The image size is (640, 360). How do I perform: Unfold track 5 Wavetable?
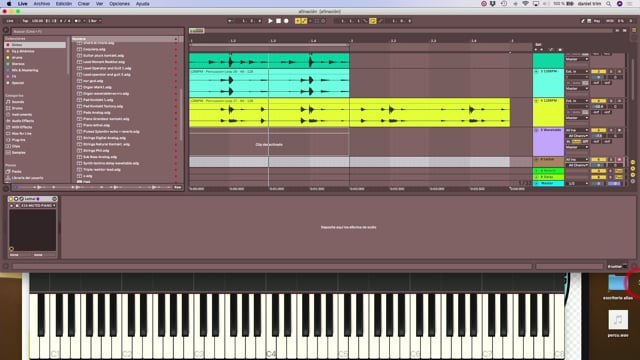536,130
